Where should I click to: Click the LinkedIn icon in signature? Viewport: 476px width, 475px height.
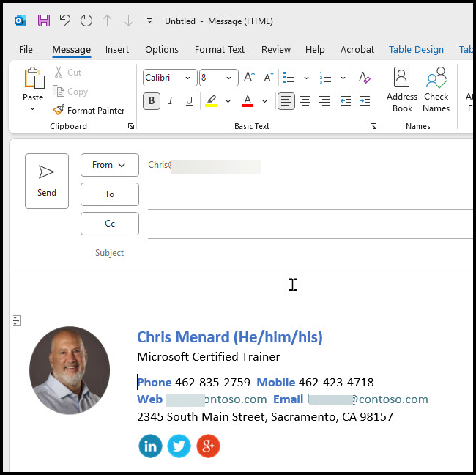tap(150, 446)
